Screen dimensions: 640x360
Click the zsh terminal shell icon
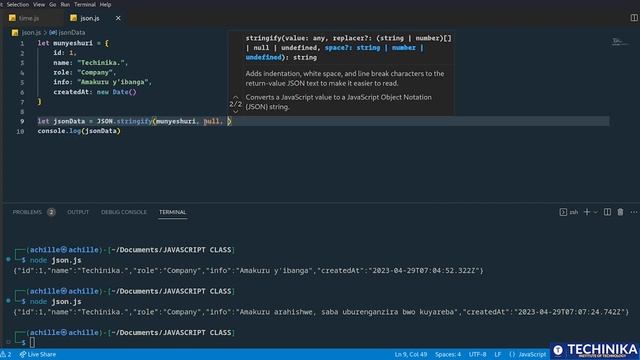pos(563,212)
